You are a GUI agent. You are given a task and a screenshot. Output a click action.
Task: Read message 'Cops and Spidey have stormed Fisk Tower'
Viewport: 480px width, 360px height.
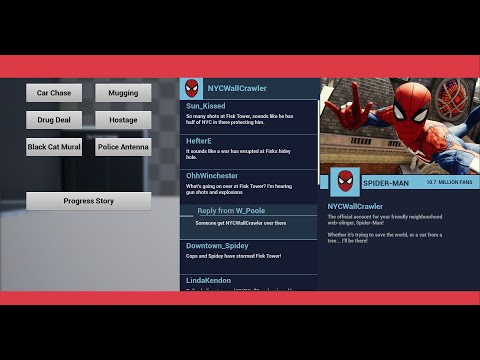pos(233,256)
